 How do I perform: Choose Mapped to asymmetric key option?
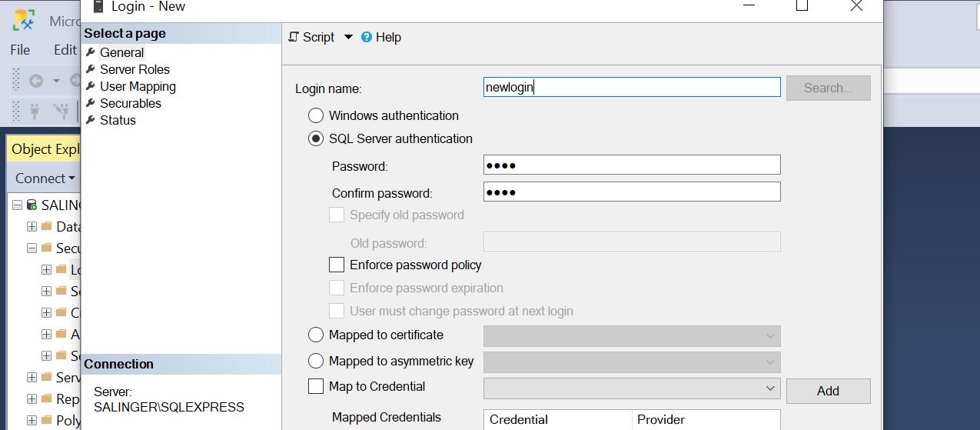coord(316,361)
